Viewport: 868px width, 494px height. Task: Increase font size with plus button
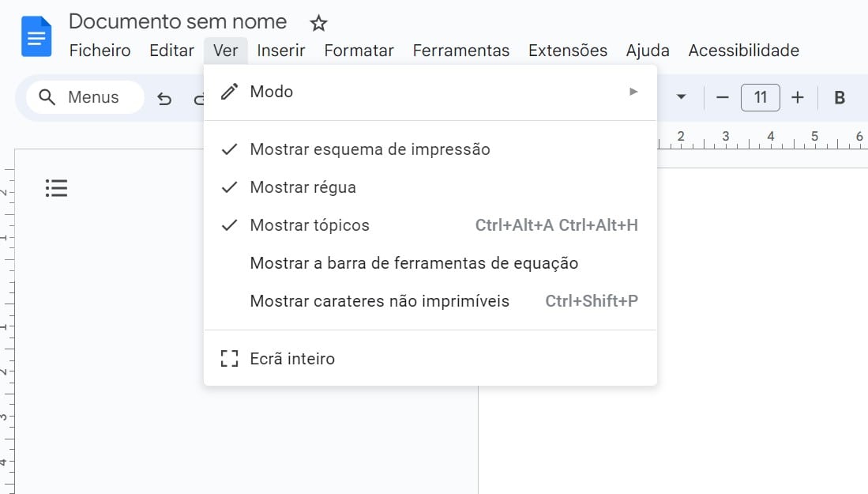pyautogui.click(x=798, y=97)
